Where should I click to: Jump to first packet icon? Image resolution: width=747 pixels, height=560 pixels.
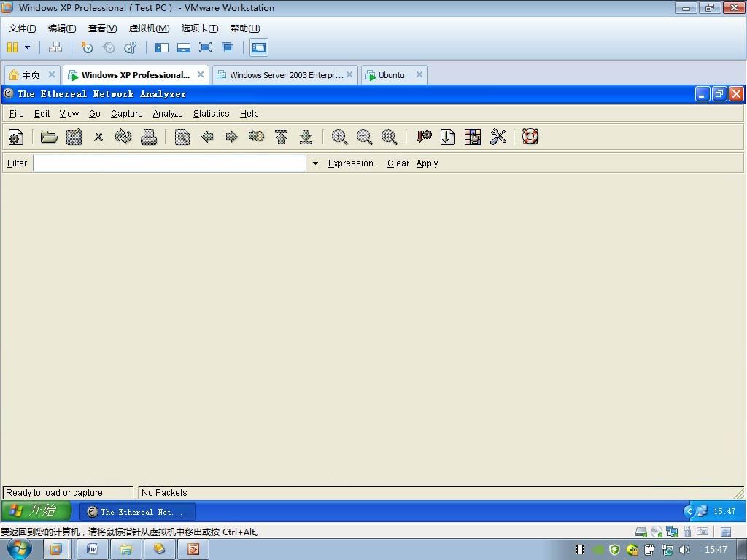point(281,137)
